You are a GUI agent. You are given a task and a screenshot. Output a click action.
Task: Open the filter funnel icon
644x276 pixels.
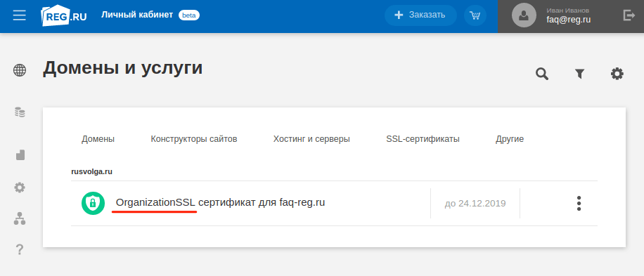(579, 74)
